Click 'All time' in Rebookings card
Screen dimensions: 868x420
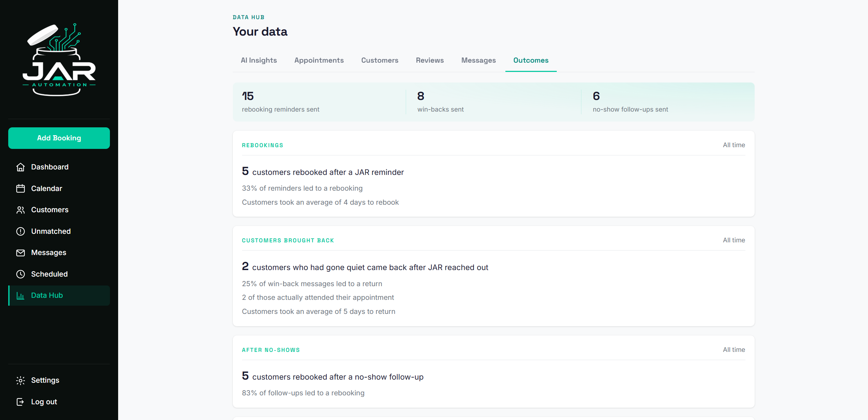coord(734,145)
